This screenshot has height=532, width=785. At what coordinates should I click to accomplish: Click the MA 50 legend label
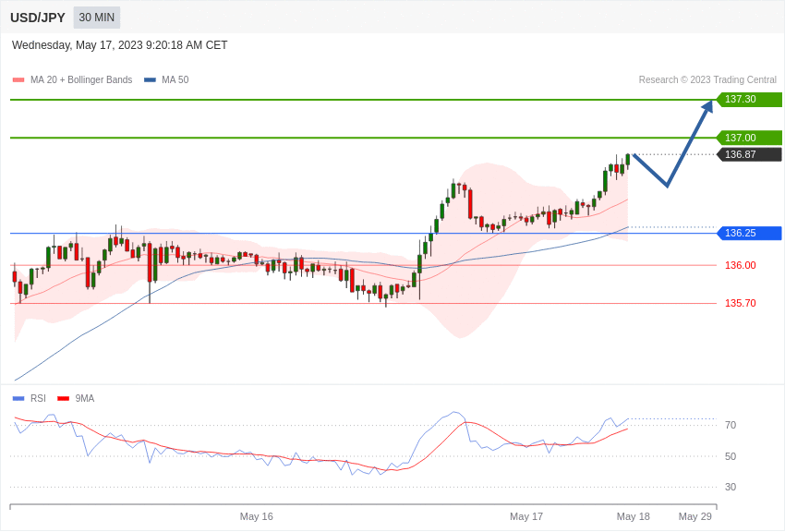tap(175, 79)
